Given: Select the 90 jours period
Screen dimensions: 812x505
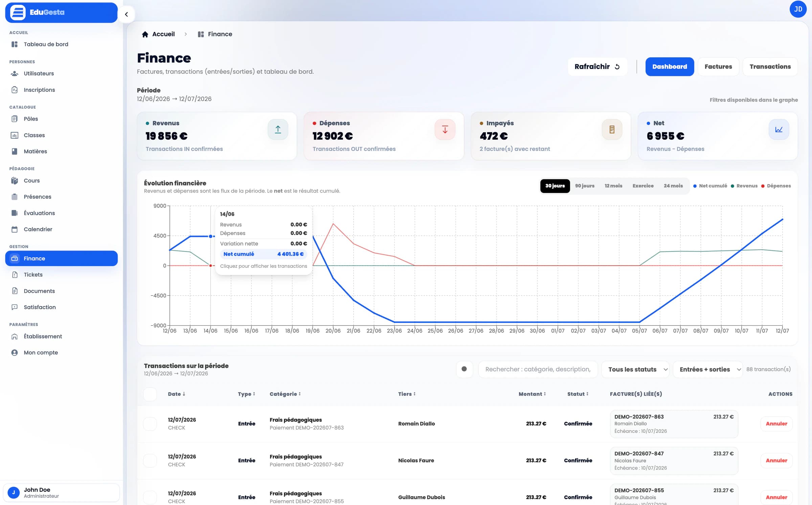Looking at the screenshot, I should click(x=585, y=186).
